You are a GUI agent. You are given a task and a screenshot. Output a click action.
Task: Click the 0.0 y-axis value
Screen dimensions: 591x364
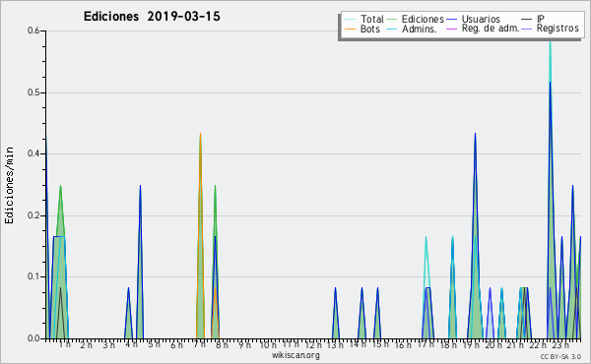(33, 338)
